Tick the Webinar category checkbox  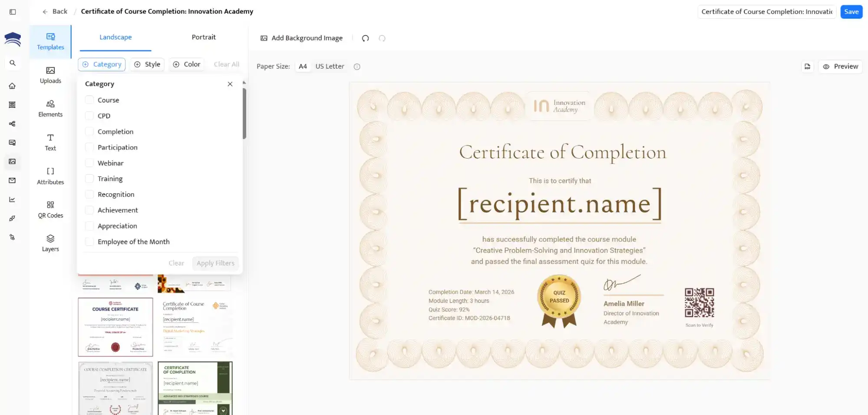(x=89, y=163)
